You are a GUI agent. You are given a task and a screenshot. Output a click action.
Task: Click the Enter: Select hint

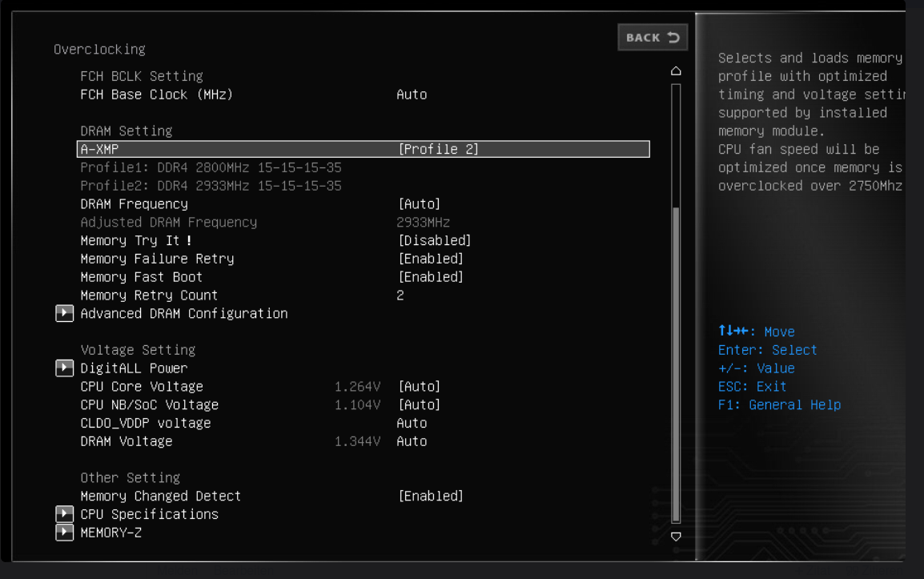coord(767,350)
